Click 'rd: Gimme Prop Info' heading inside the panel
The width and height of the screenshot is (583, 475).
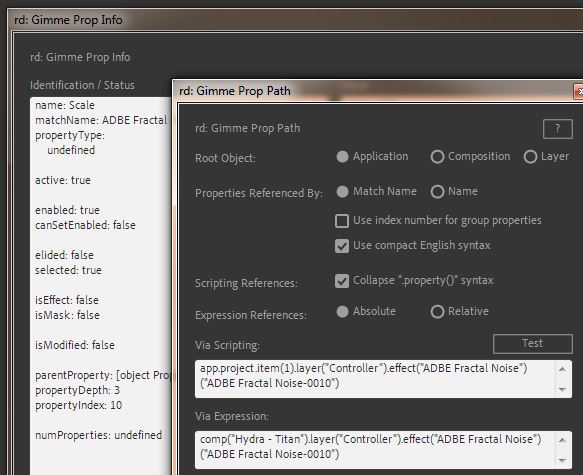click(80, 57)
